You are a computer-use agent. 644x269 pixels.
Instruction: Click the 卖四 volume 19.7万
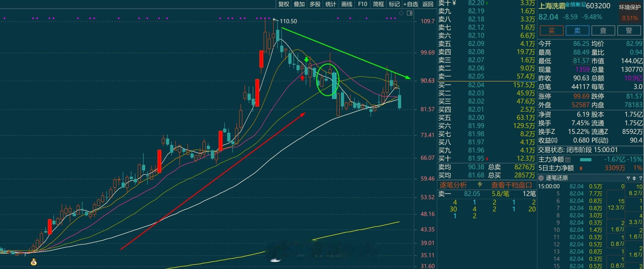tap(525, 52)
